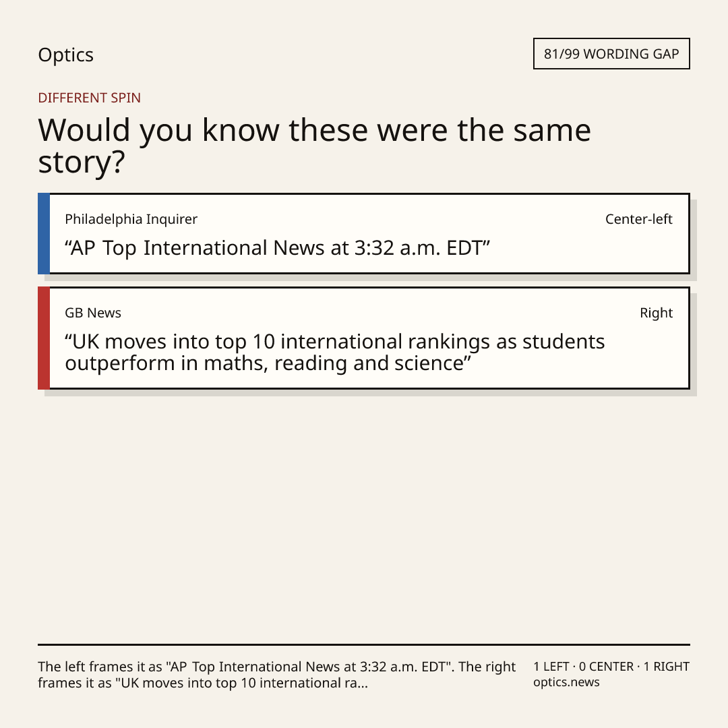Click the headline 'Would you know these were the same story?'
Viewport: 728px width, 728px height.
314,146
